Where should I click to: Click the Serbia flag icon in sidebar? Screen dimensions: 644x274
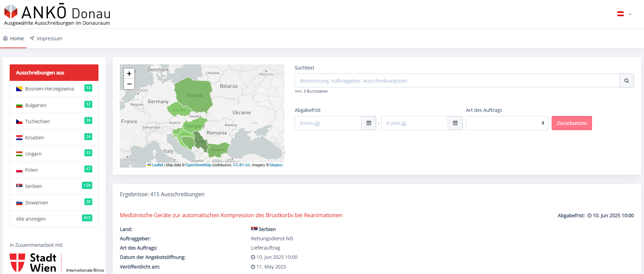19,186
